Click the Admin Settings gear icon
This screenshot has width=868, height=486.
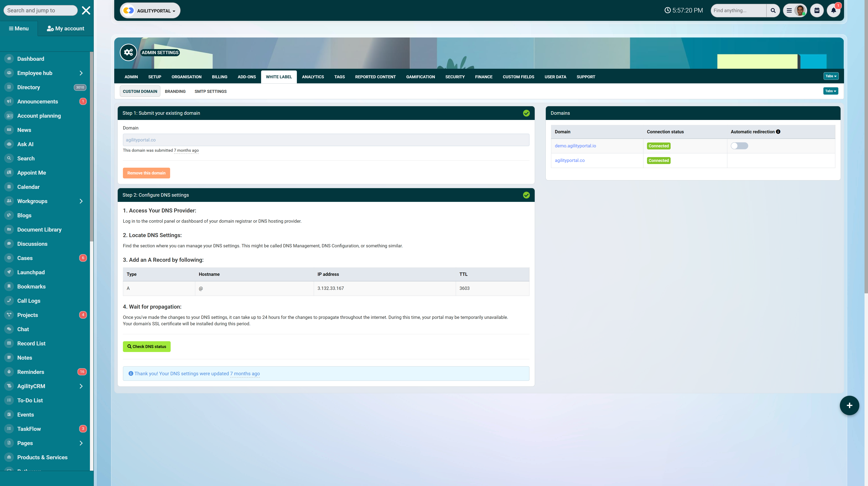(128, 52)
